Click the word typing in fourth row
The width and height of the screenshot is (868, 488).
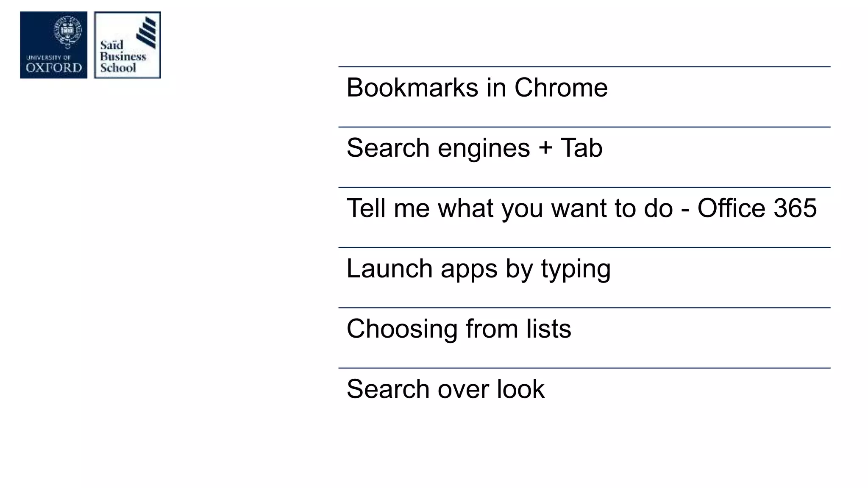(576, 269)
